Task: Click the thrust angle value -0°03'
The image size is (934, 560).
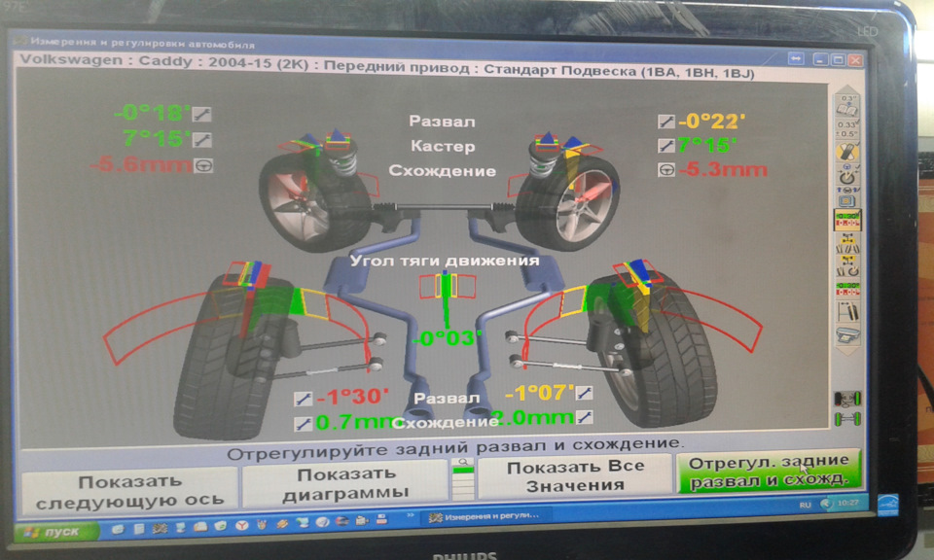Action: tap(448, 338)
